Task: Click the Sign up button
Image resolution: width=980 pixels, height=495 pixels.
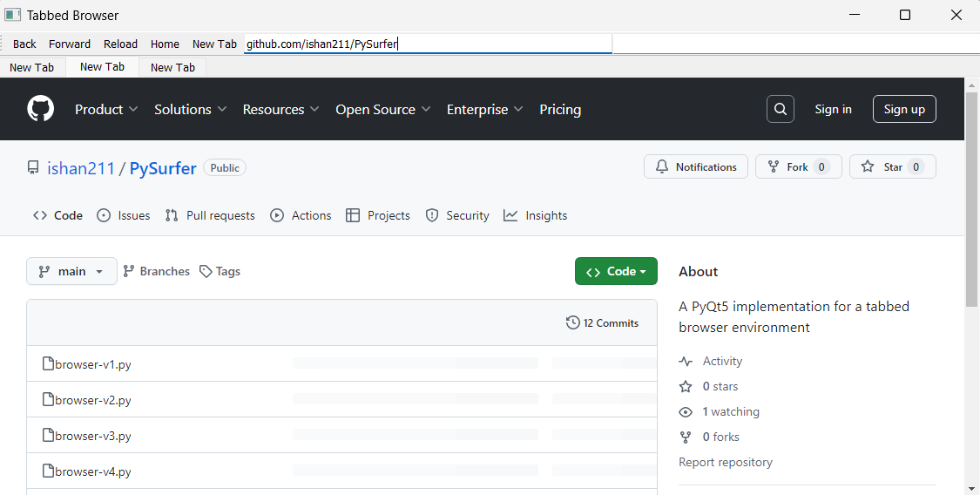Action: [x=904, y=110]
